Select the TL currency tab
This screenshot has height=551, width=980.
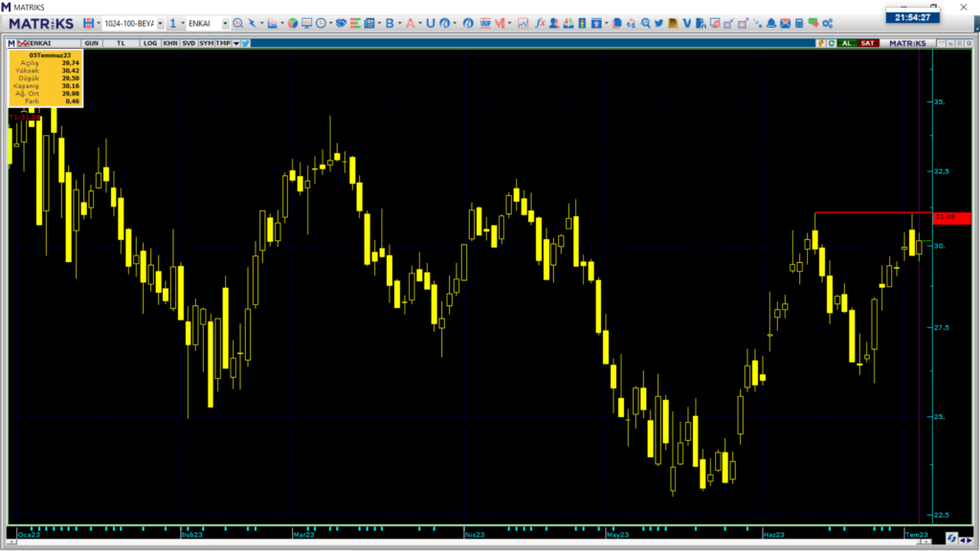(x=121, y=43)
